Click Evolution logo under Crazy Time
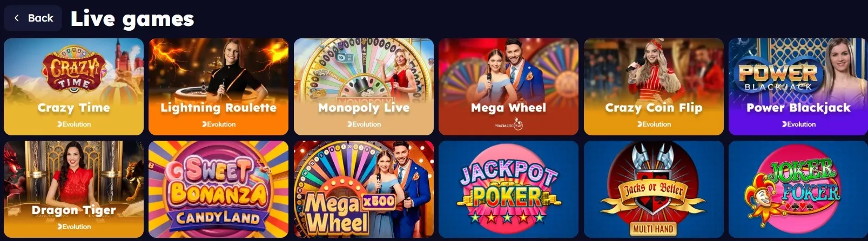 (x=74, y=124)
